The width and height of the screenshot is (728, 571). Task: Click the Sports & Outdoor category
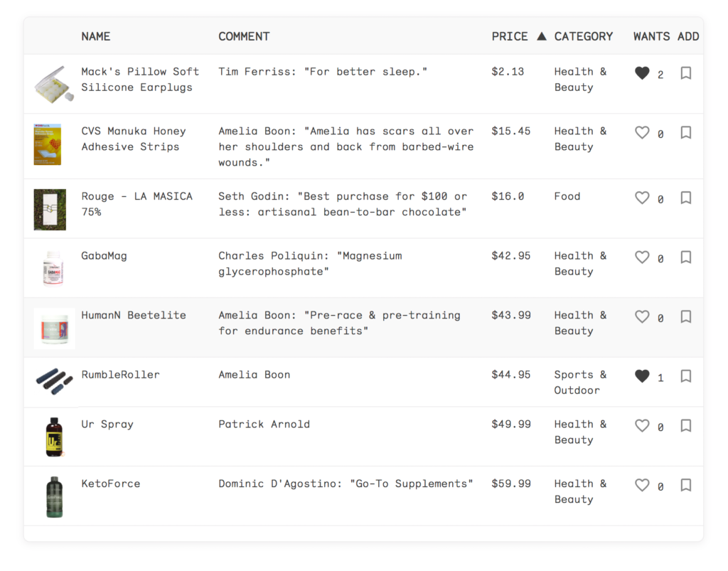pos(580,383)
